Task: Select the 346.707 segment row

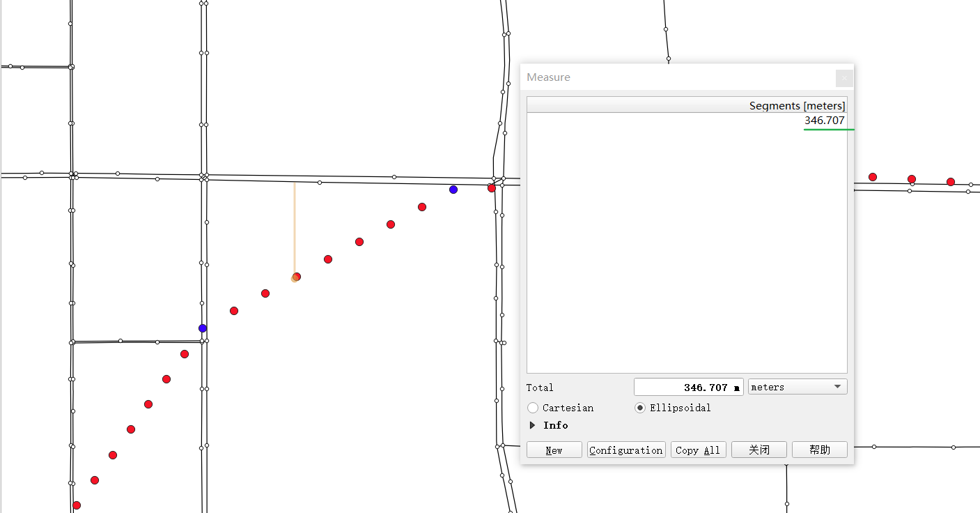Action: [687, 121]
